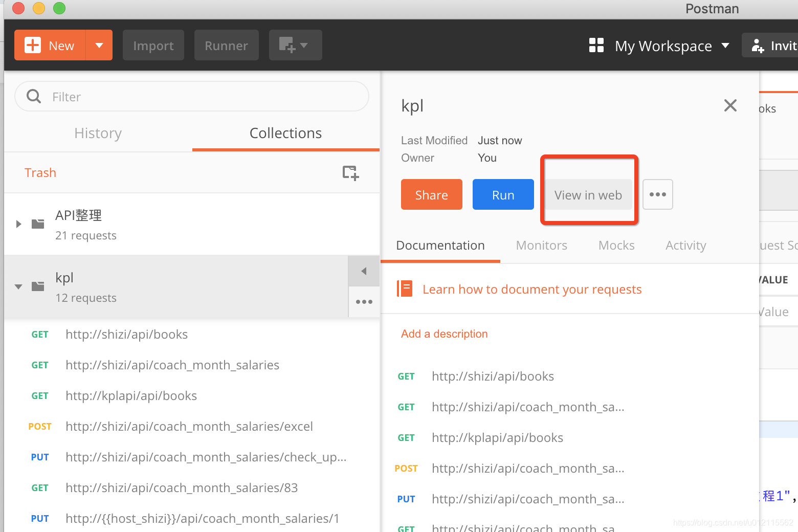Click the macOS red close window button
Screen dimensions: 798x532
tap(18, 8)
